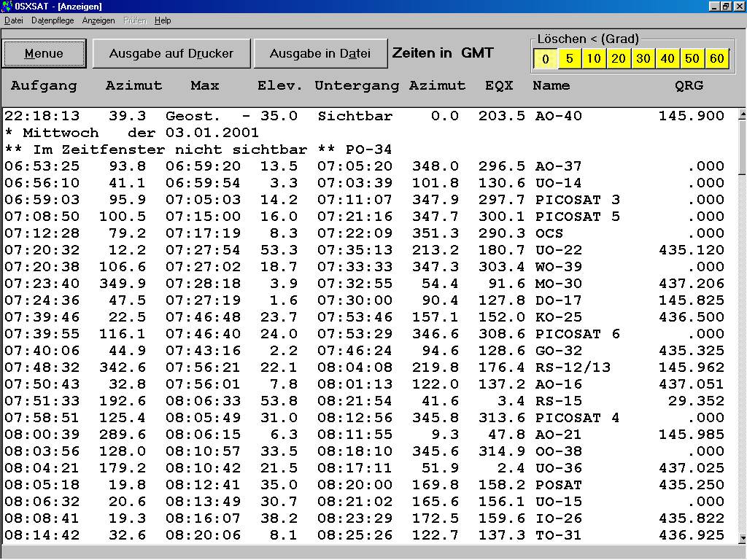Viewport: 747px width, 560px height.
Task: Open the Datei menu
Action: click(x=14, y=20)
